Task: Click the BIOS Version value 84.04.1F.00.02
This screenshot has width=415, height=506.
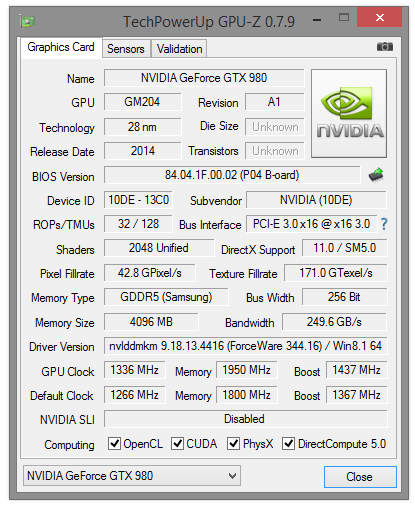Action: pos(232,175)
